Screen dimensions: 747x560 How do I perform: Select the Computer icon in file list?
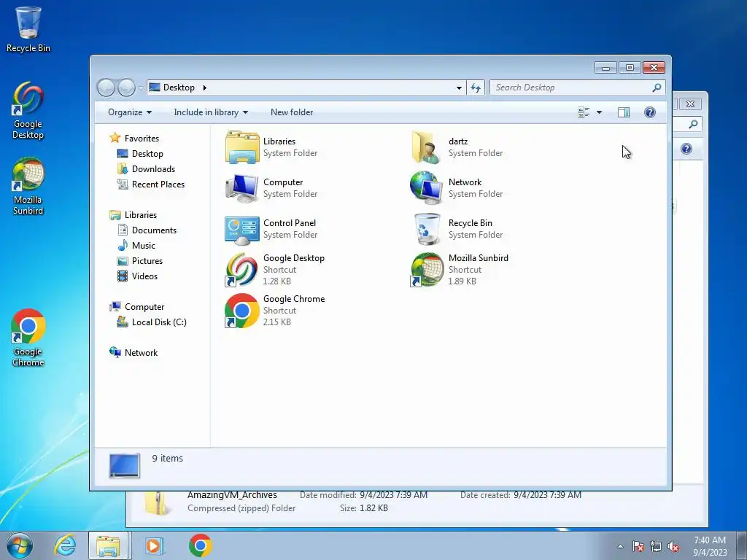tap(242, 188)
